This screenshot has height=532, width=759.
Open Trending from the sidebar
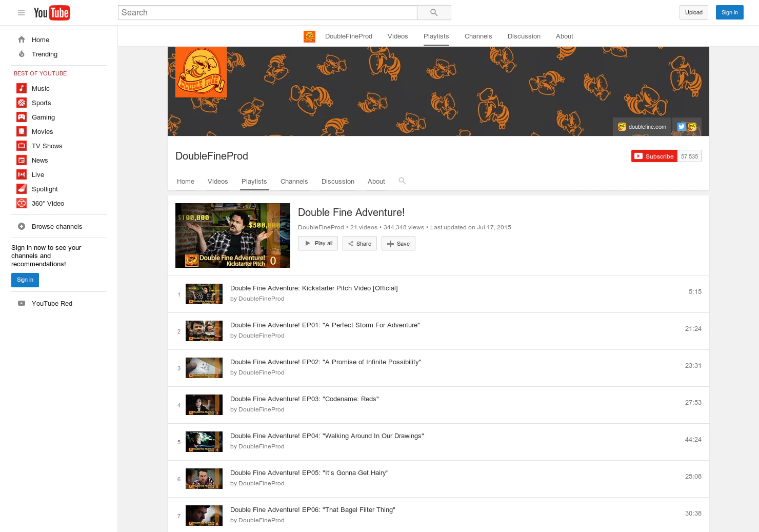point(45,54)
